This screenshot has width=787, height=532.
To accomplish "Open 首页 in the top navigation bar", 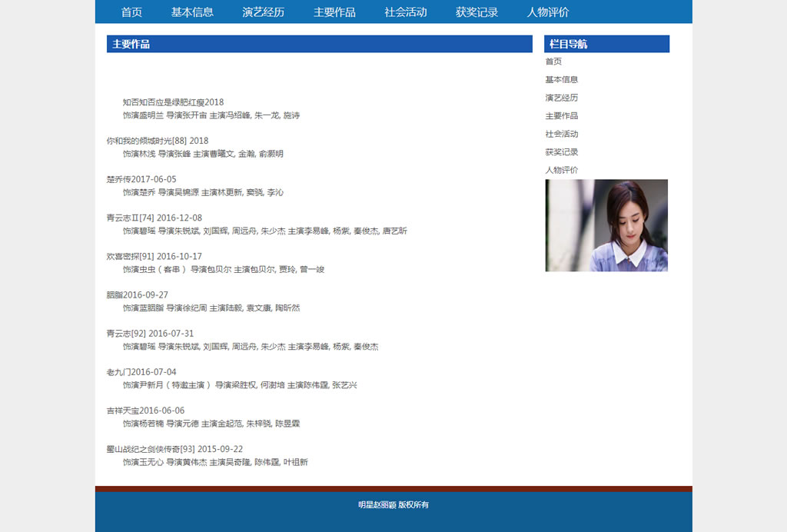I will 131,12.
